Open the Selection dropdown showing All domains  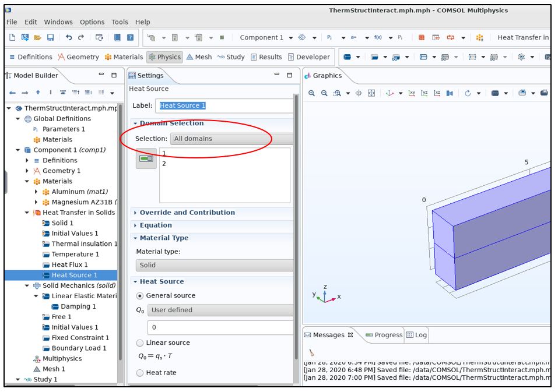pyautogui.click(x=232, y=139)
